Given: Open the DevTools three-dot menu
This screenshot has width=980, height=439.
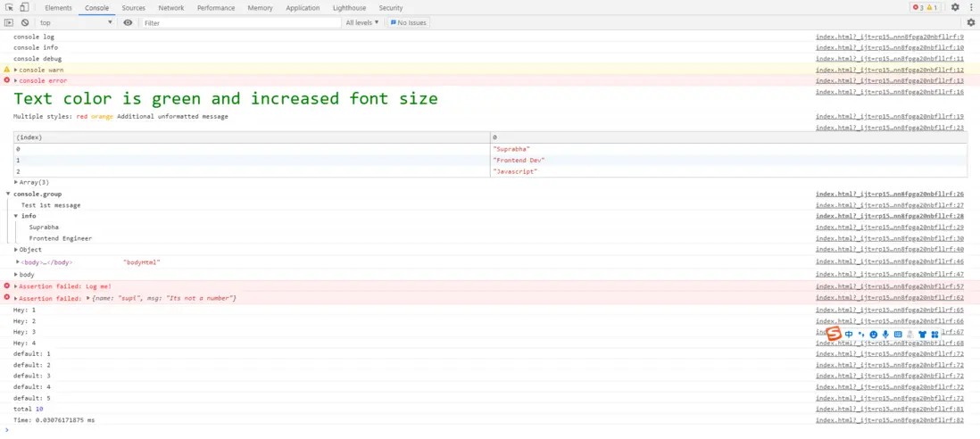Looking at the screenshot, I should point(970,7).
